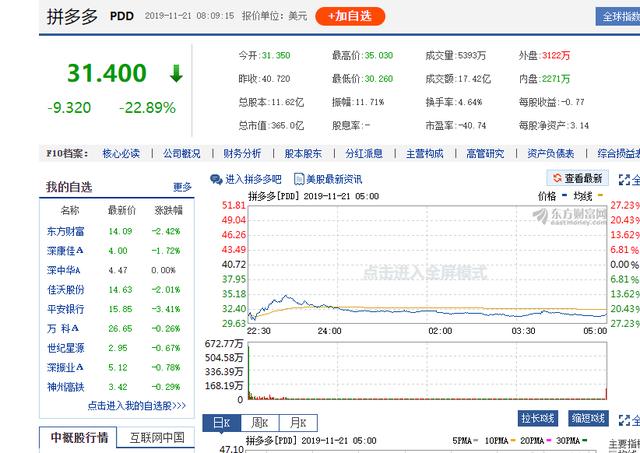The image size is (640, 453).
Task: Click the 总市值 value 365.0亿
Action: [x=287, y=126]
